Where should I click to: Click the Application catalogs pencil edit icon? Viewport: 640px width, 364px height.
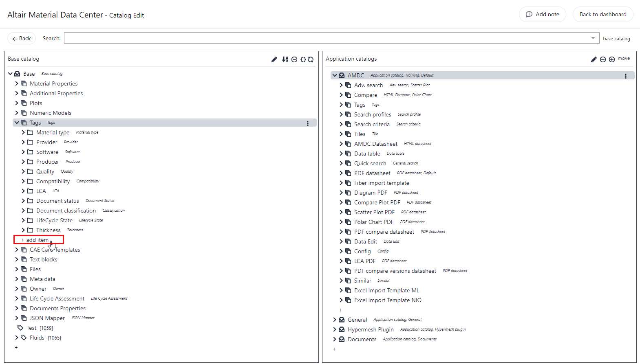[x=594, y=59]
